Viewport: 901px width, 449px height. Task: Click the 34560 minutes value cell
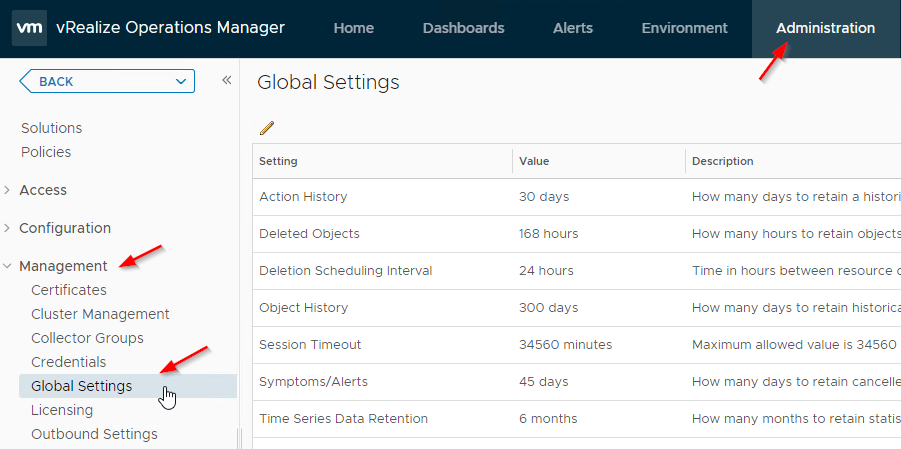coord(565,345)
